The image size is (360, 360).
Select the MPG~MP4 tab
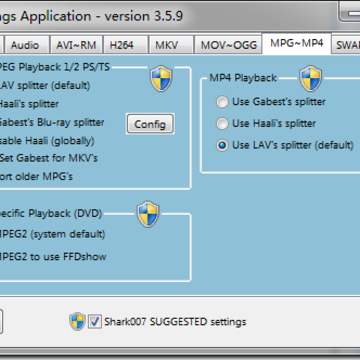pyautogui.click(x=296, y=43)
